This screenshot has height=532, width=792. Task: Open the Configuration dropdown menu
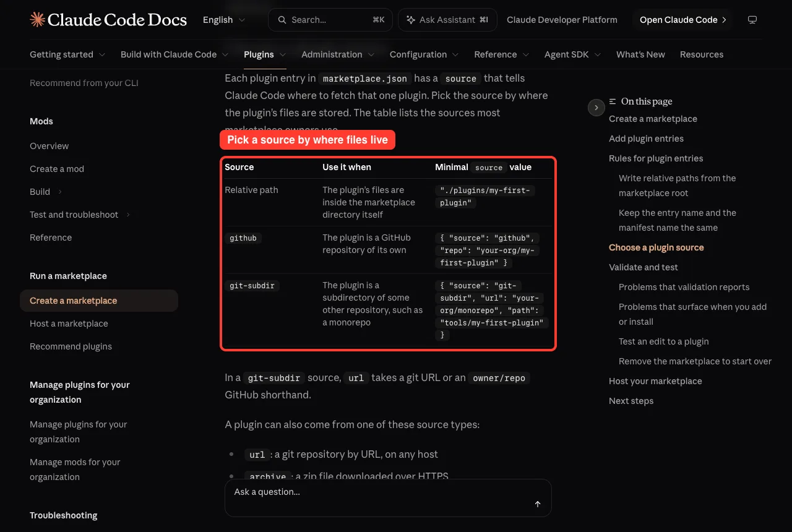[x=424, y=54]
